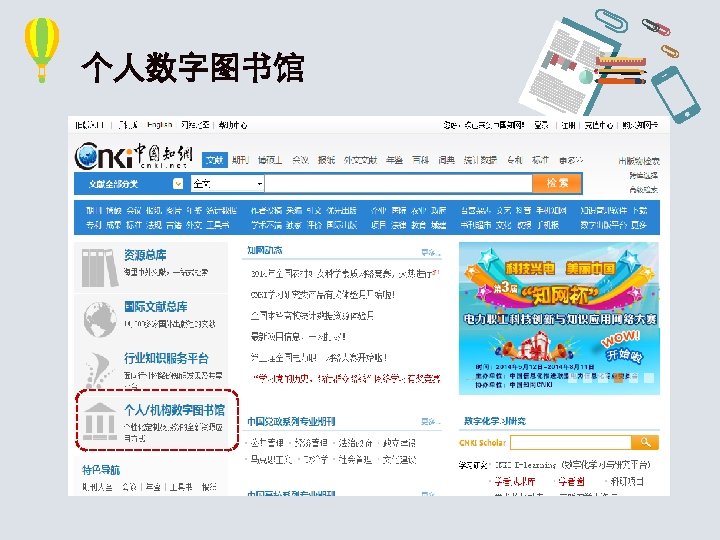The image size is (720, 540).
Task: Select the 博硕士 search tab
Action: [270, 160]
